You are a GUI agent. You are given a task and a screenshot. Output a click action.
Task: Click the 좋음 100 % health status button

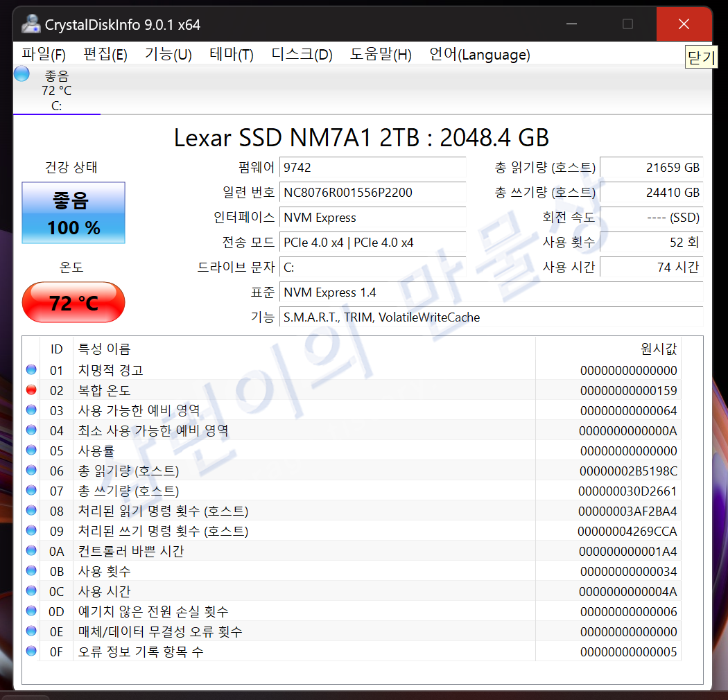click(73, 213)
